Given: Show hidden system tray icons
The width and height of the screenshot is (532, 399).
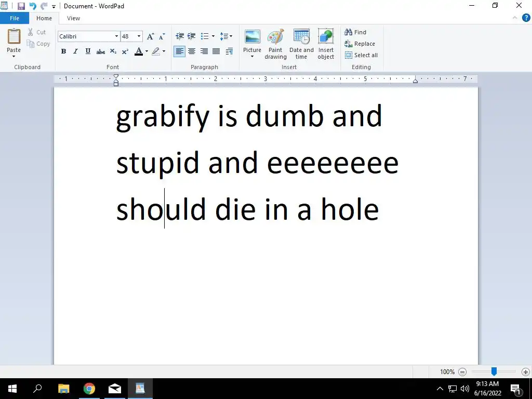Looking at the screenshot, I should tap(440, 389).
